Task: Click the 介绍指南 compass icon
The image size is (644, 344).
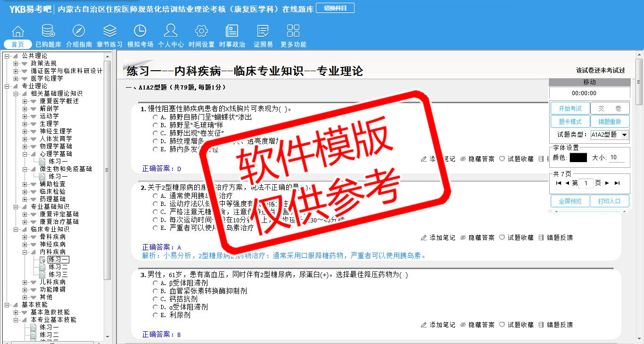Action: tap(79, 32)
